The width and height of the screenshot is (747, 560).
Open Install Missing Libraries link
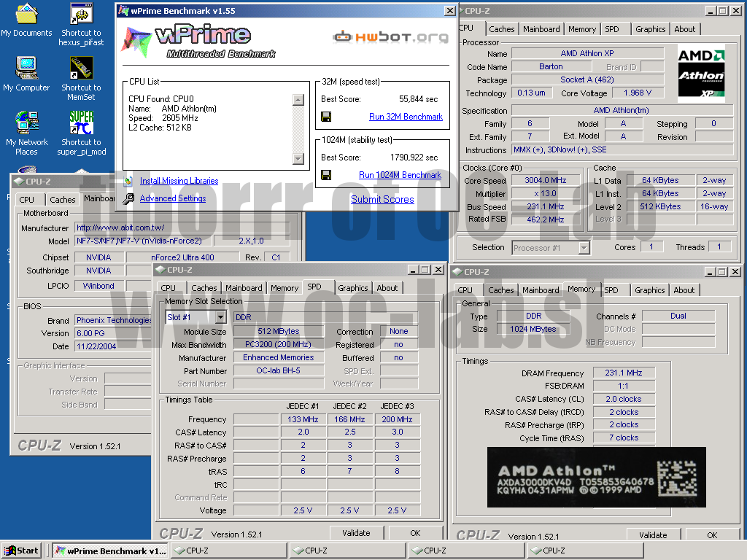tap(179, 181)
